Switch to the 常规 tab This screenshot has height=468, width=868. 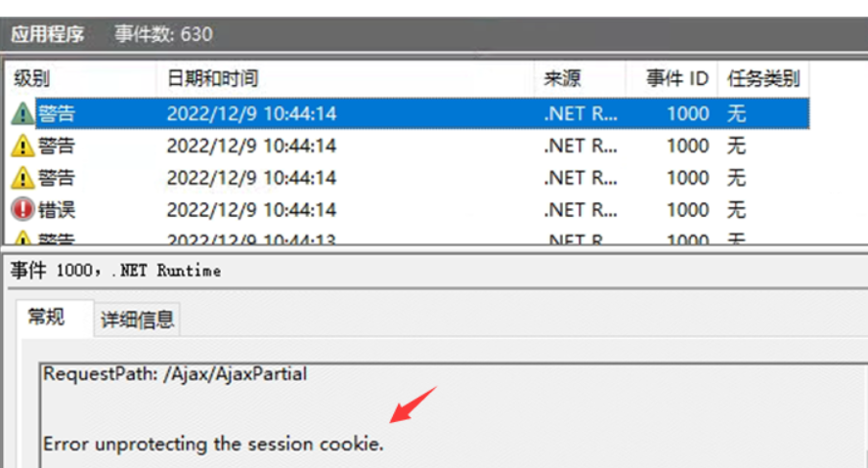tap(47, 318)
